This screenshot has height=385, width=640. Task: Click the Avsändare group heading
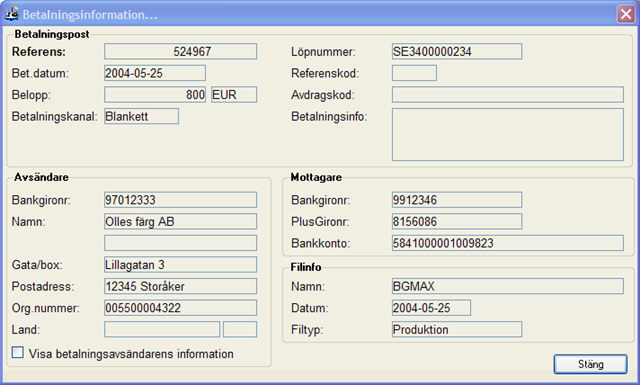pyautogui.click(x=41, y=177)
